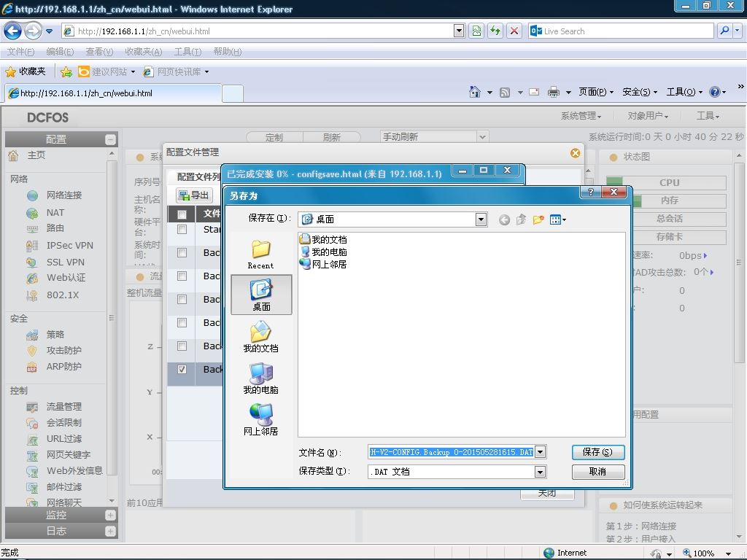747x560 pixels.
Task: Open 802.1X in the sidebar
Action: 63,295
